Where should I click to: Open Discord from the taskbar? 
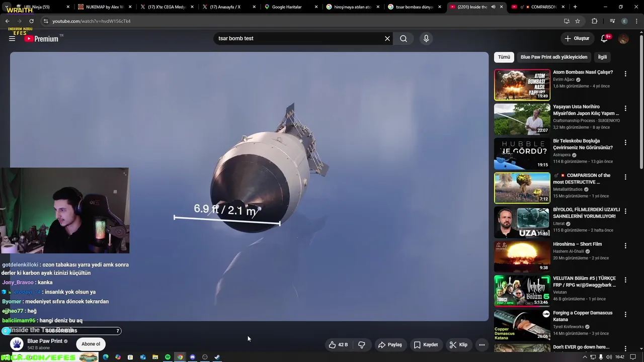(192, 357)
